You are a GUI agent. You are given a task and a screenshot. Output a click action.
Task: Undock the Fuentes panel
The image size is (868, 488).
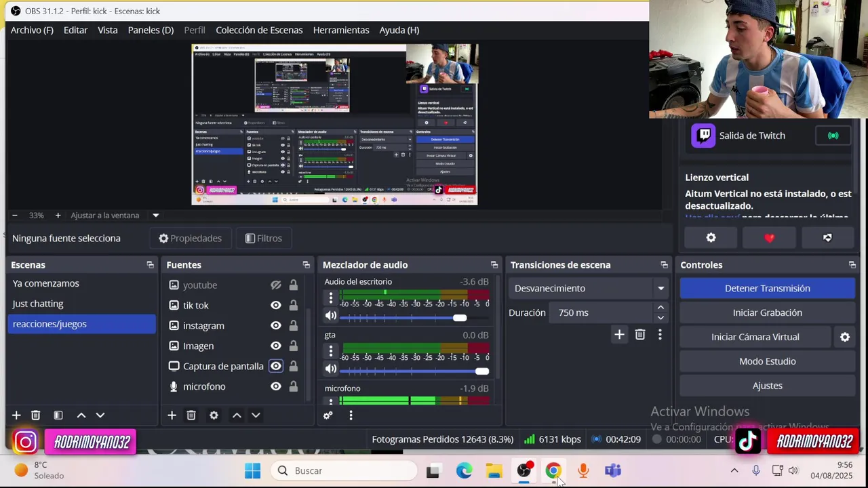pyautogui.click(x=306, y=265)
